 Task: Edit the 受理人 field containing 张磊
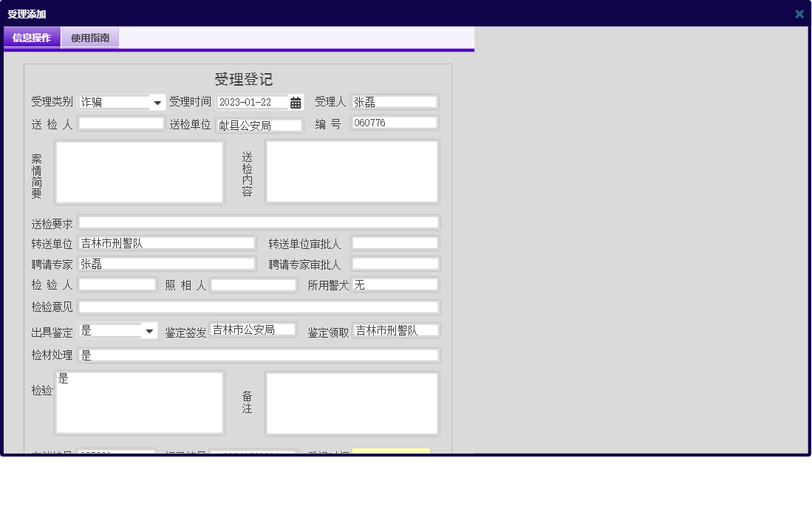coord(395,101)
